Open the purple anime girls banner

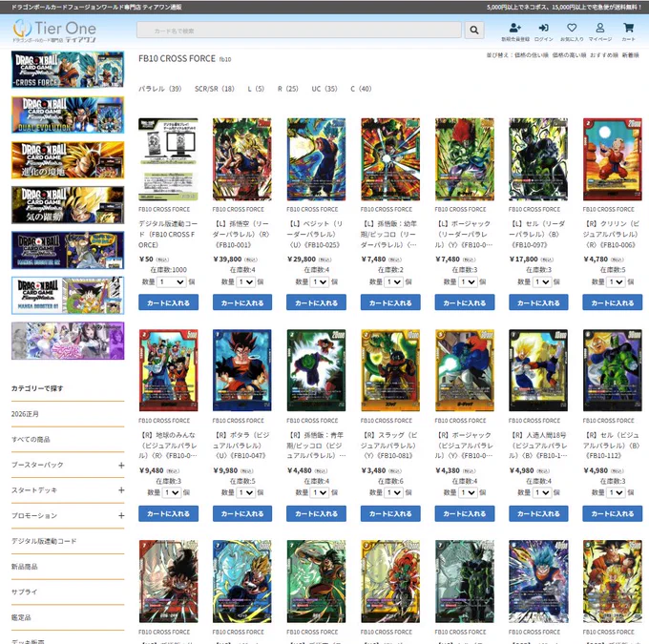coord(68,341)
